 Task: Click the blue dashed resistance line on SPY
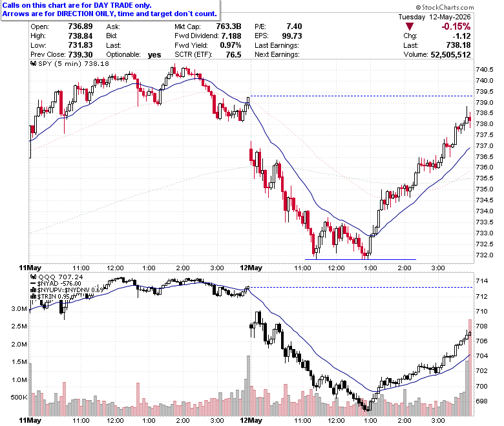click(361, 96)
